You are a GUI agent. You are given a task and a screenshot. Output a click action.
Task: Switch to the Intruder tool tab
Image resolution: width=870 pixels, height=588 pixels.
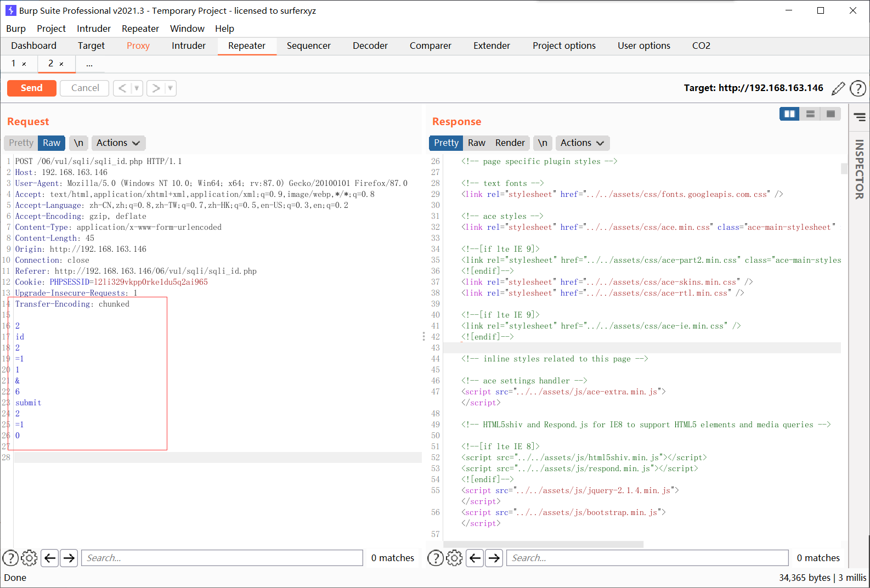pyautogui.click(x=189, y=46)
